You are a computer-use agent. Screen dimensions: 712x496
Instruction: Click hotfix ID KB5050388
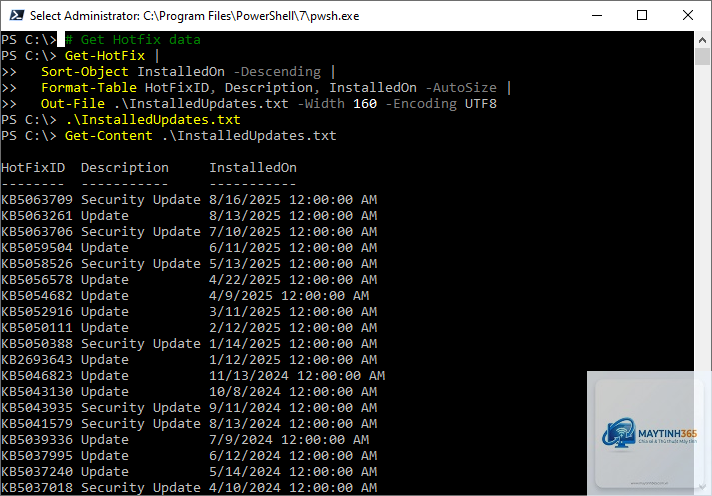[37, 343]
